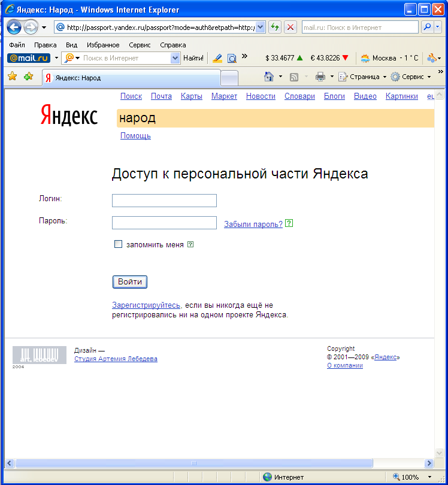
Task: Stop loading with the red X icon
Action: coord(290,27)
